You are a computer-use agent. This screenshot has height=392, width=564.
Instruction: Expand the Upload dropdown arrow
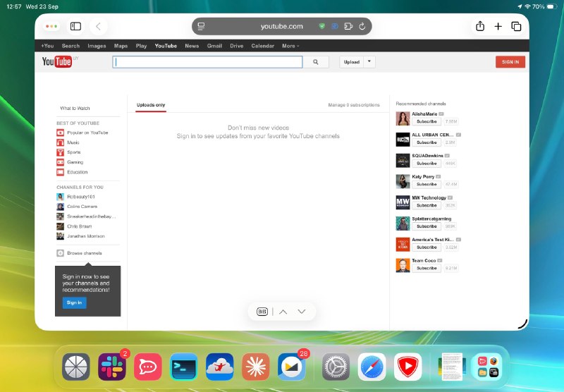[x=369, y=62]
